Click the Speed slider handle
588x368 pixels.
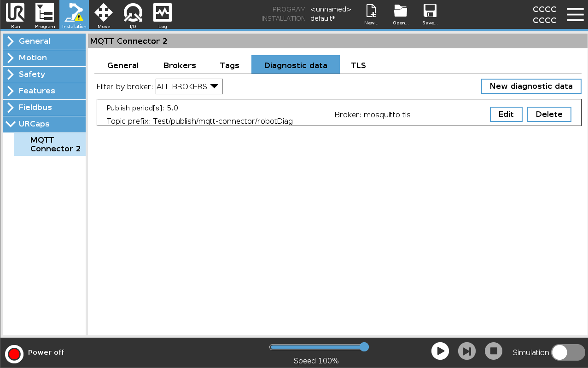pyautogui.click(x=364, y=347)
